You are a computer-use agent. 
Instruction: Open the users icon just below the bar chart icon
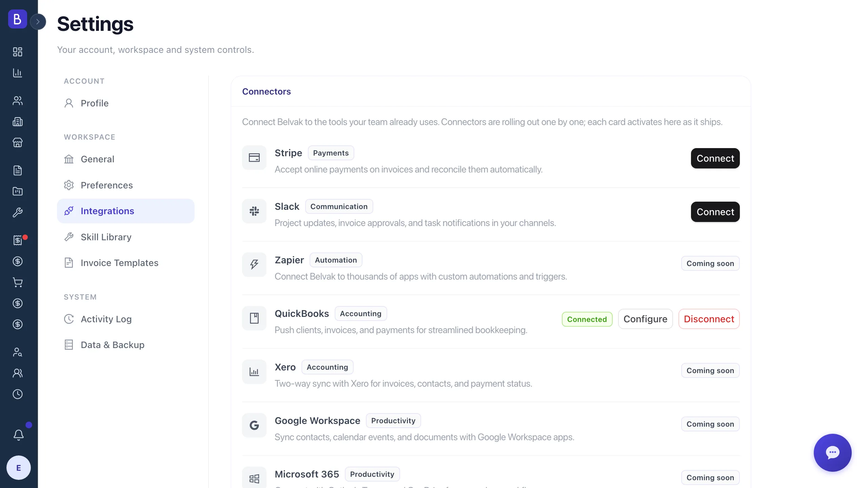tap(18, 101)
